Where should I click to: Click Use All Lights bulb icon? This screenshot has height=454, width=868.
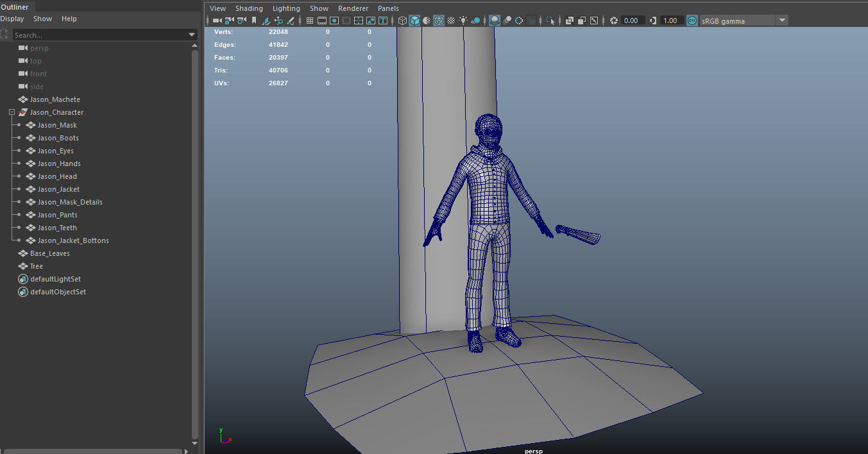[x=463, y=21]
